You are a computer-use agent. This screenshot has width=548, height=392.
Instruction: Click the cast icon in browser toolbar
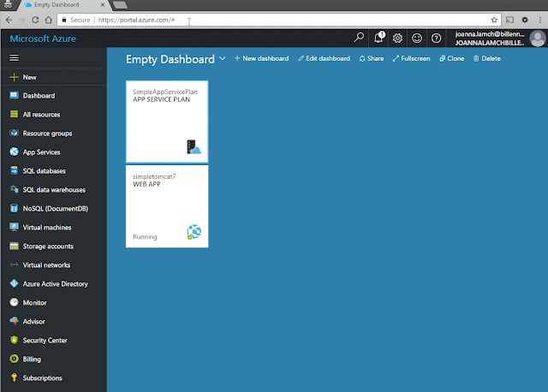coord(510,20)
